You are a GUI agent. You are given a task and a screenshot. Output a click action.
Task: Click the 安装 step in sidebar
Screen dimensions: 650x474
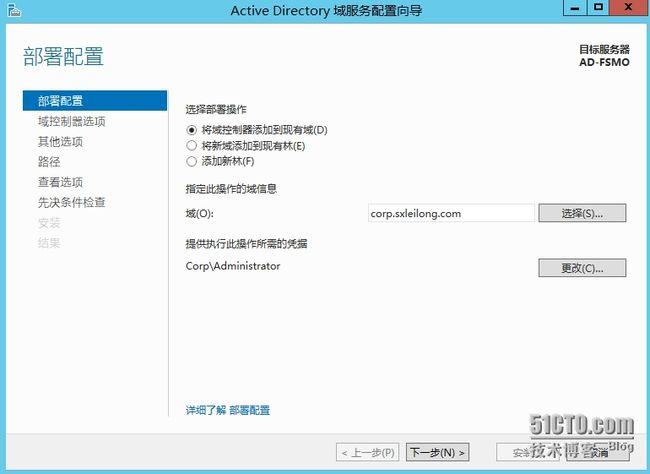[49, 223]
